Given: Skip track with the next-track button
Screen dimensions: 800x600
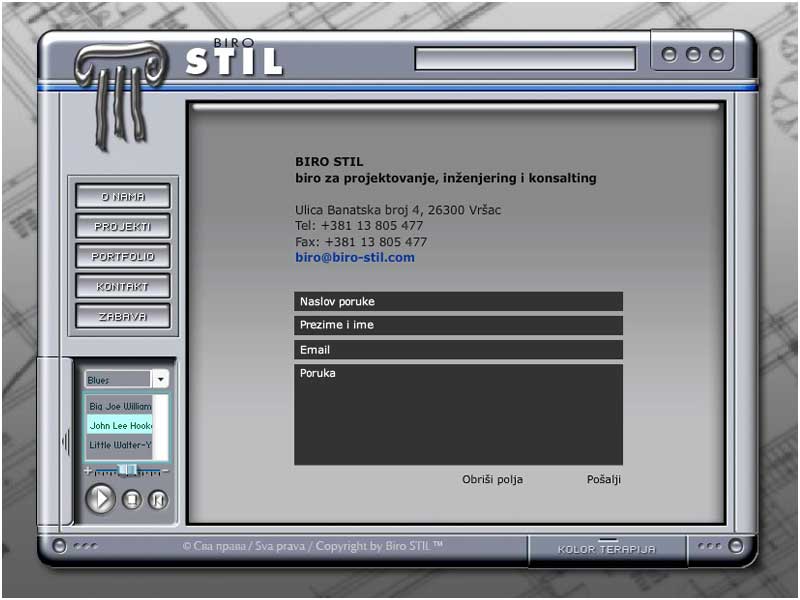Looking at the screenshot, I should 158,499.
